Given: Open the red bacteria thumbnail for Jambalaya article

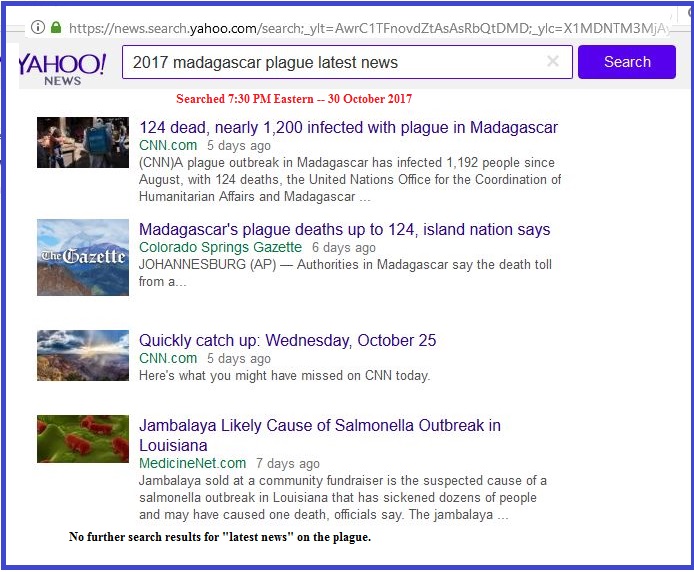Looking at the screenshot, I should [x=83, y=439].
